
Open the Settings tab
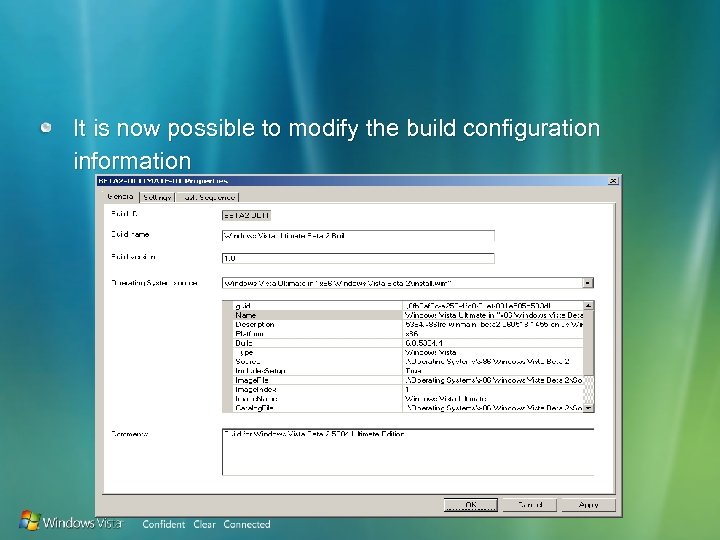click(157, 197)
